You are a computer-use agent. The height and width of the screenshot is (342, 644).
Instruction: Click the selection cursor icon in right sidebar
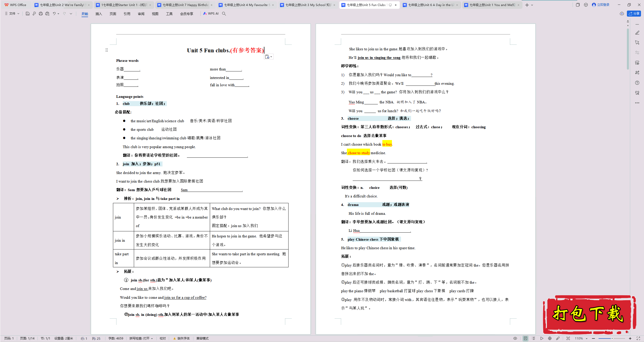pyautogui.click(x=637, y=42)
